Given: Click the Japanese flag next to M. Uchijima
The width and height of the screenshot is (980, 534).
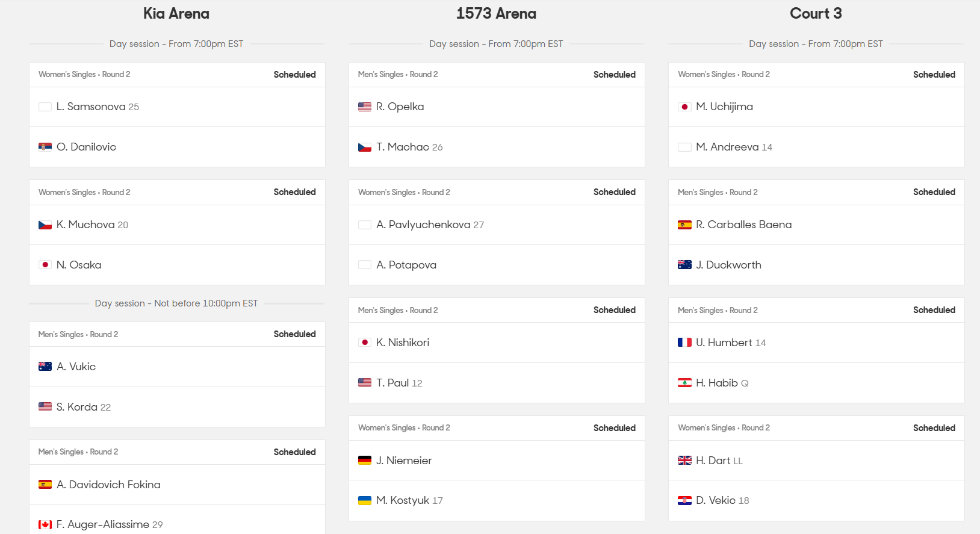Looking at the screenshot, I should pos(684,107).
